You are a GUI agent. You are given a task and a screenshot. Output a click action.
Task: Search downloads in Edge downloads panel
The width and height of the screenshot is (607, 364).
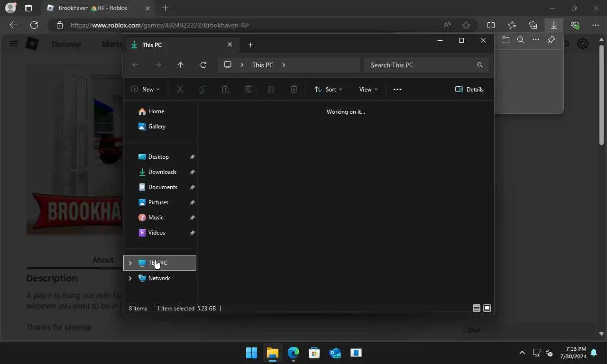[521, 40]
